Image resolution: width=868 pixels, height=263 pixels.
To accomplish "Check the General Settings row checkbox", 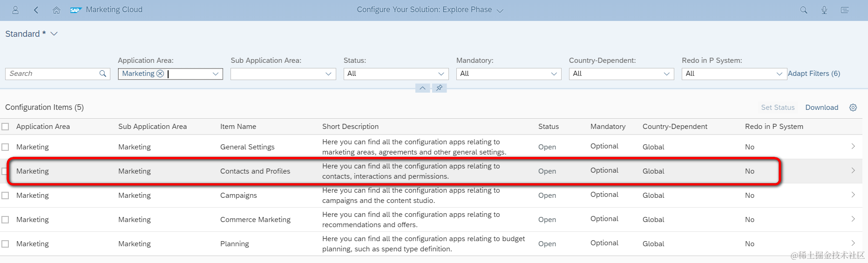I will (6, 147).
